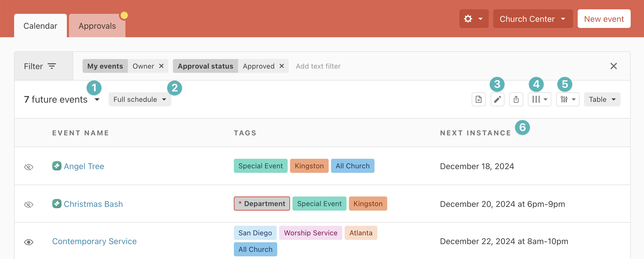Toggle visibility of Angel Tree event
Viewport: 644px width, 259px height.
point(29,167)
